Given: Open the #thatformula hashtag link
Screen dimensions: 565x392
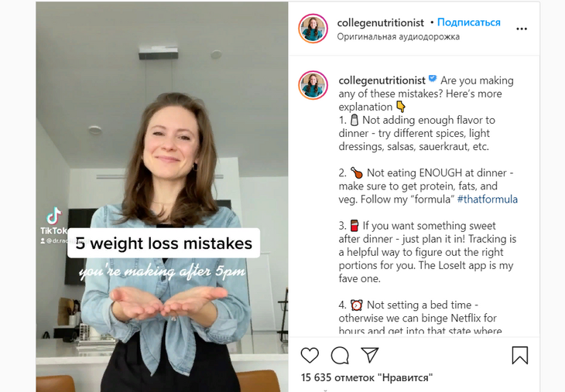Looking at the screenshot, I should [x=487, y=199].
